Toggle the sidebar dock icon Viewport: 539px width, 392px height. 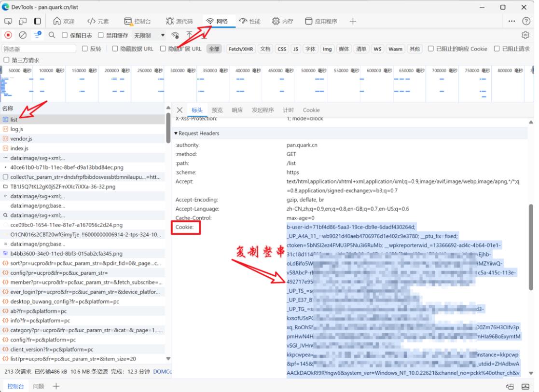point(38,21)
